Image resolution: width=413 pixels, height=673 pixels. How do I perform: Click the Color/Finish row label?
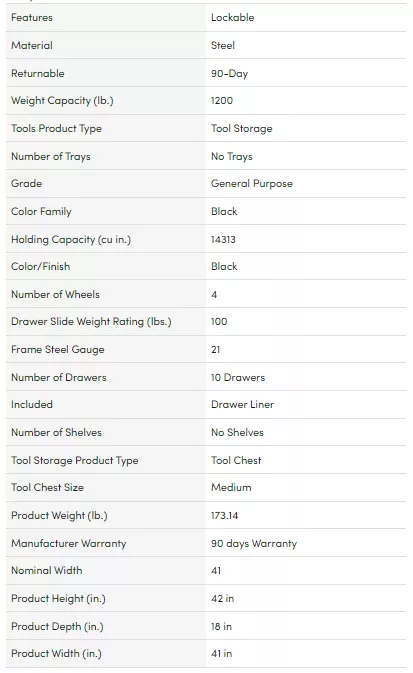40,267
